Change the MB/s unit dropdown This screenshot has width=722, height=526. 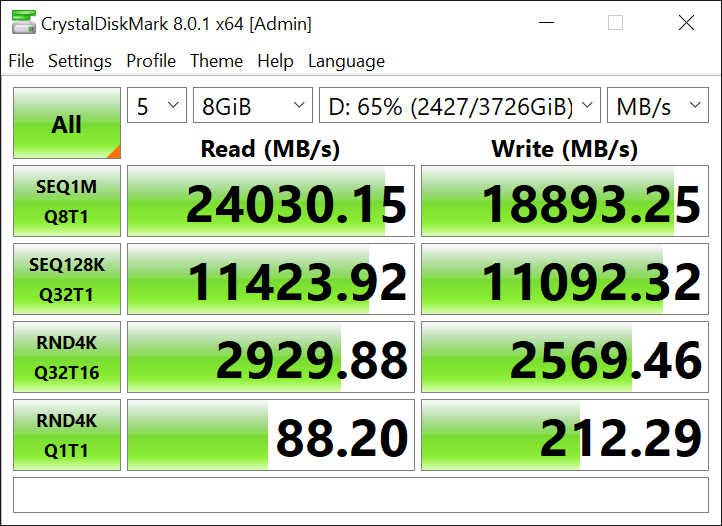tap(657, 107)
